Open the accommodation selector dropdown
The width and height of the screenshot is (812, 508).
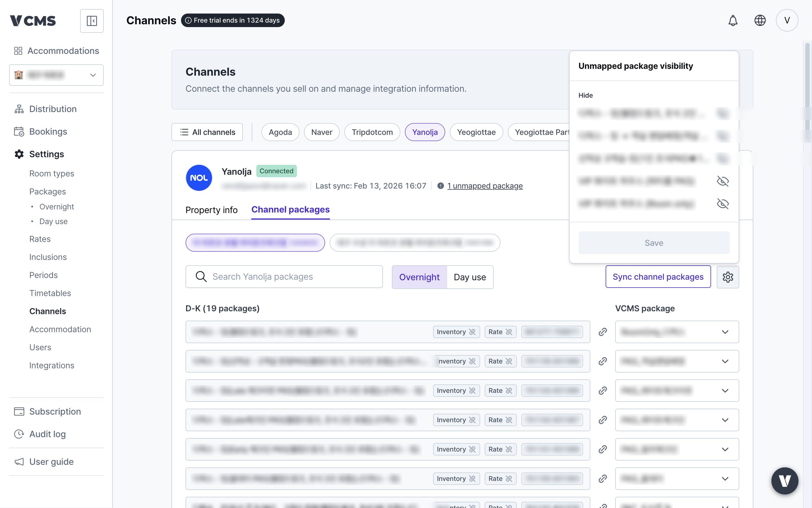[56, 75]
